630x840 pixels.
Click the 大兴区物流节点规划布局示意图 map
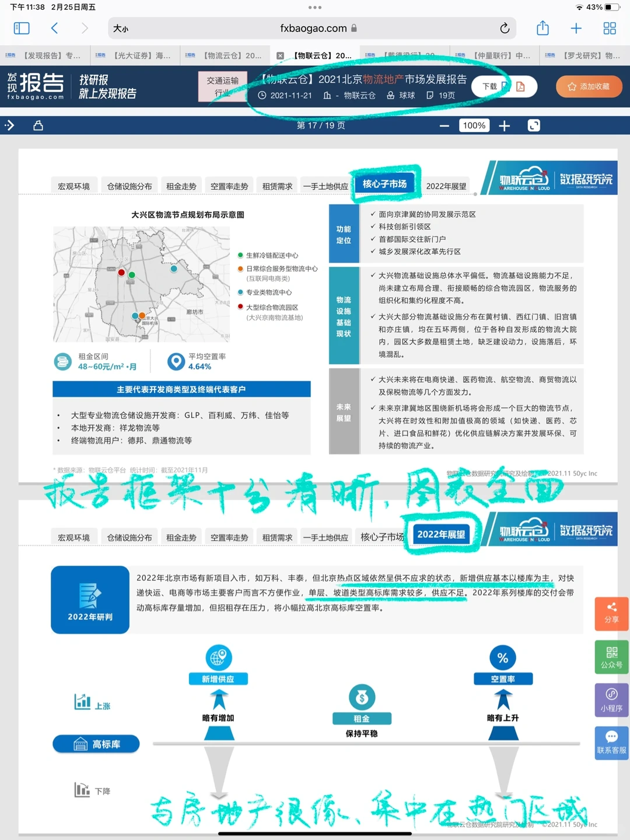142,284
